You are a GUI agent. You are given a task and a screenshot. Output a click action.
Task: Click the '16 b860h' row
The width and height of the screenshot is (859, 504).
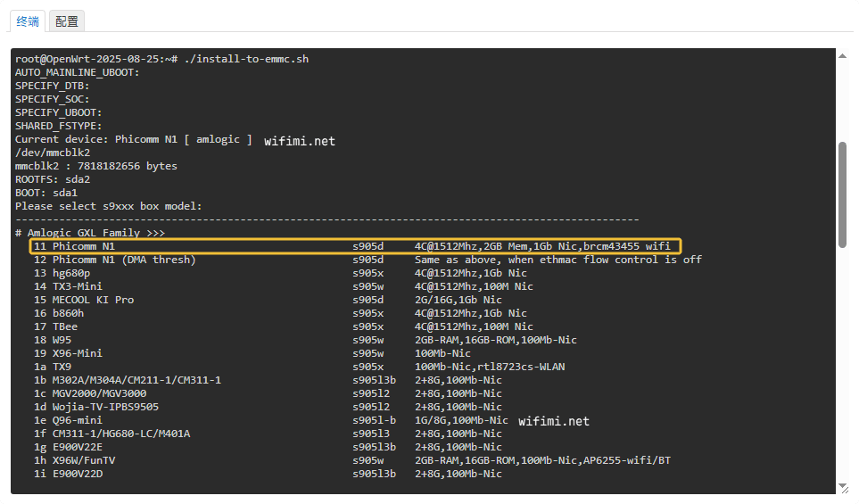(280, 313)
